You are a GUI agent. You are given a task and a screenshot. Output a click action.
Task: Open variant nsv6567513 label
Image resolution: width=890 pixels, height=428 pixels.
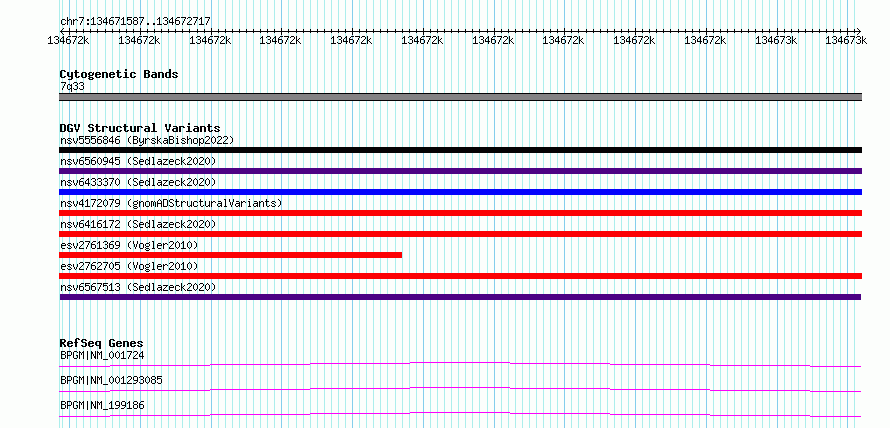[x=138, y=287]
